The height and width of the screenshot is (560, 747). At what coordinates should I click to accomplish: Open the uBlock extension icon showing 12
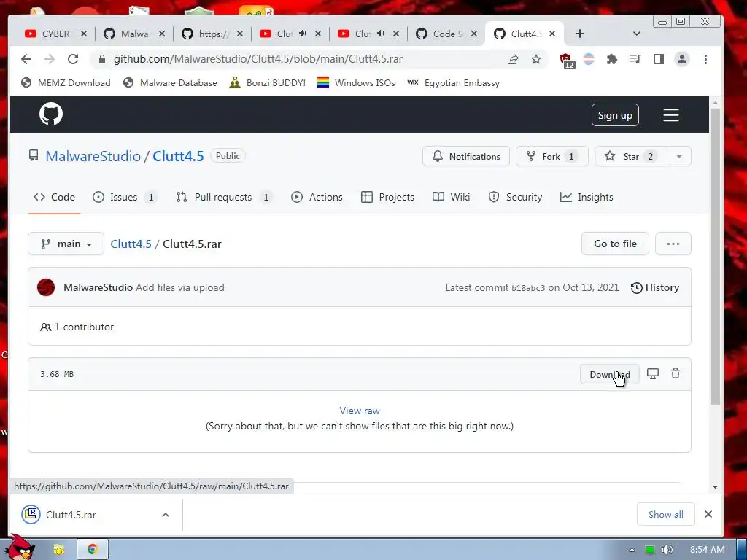(566, 61)
